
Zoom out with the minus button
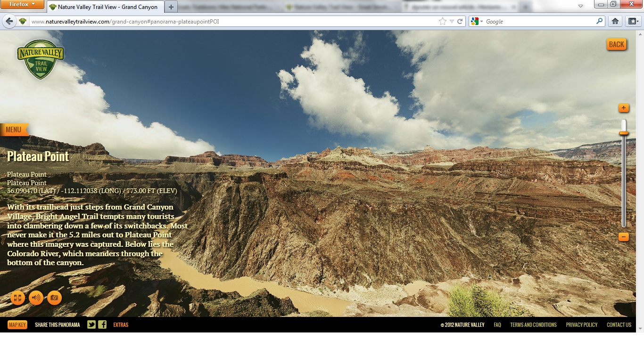[x=623, y=237]
